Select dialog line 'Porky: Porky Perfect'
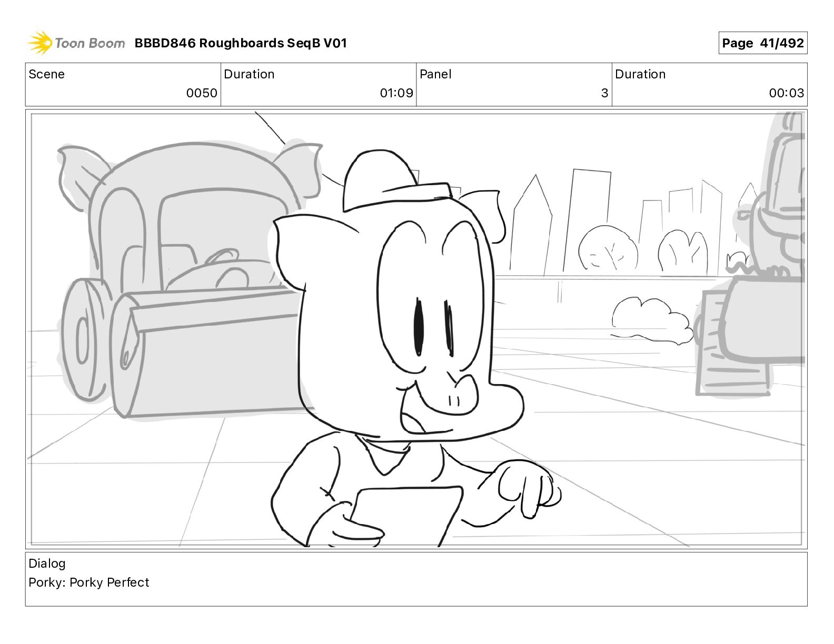Viewport: 834px width, 644px height. 89,582
